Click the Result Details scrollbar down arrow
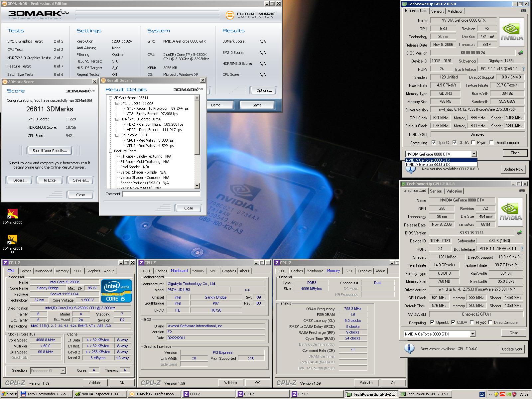 tap(197, 186)
